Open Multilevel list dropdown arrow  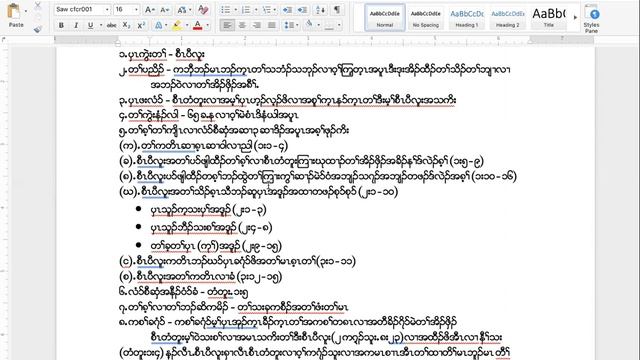click(x=275, y=10)
